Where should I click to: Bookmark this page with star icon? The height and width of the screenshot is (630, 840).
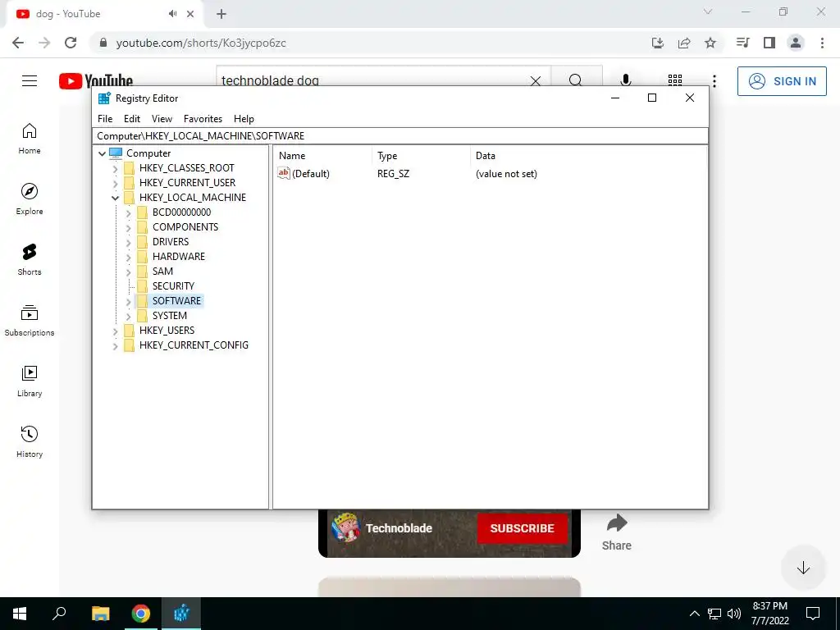710,43
